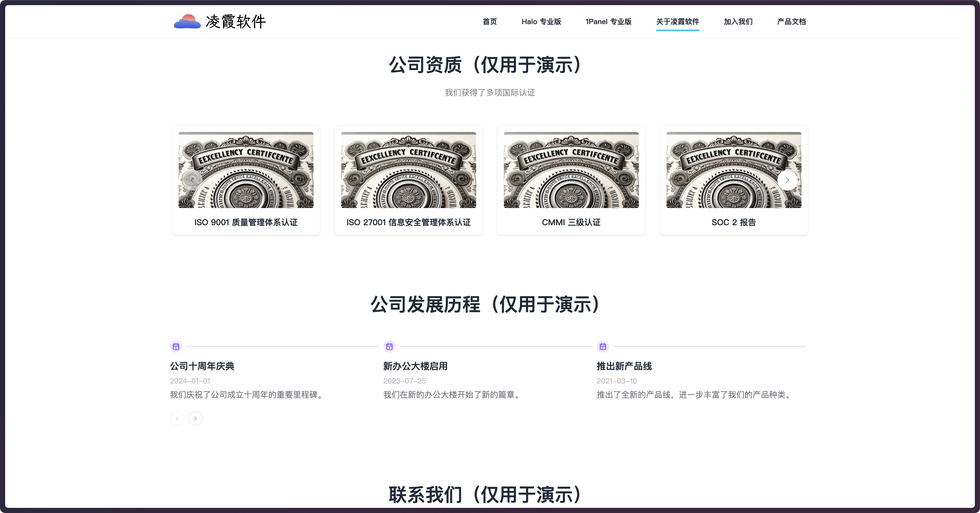Click the SOC 2 报告 card title
The height and width of the screenshot is (513, 980).
pyautogui.click(x=733, y=222)
